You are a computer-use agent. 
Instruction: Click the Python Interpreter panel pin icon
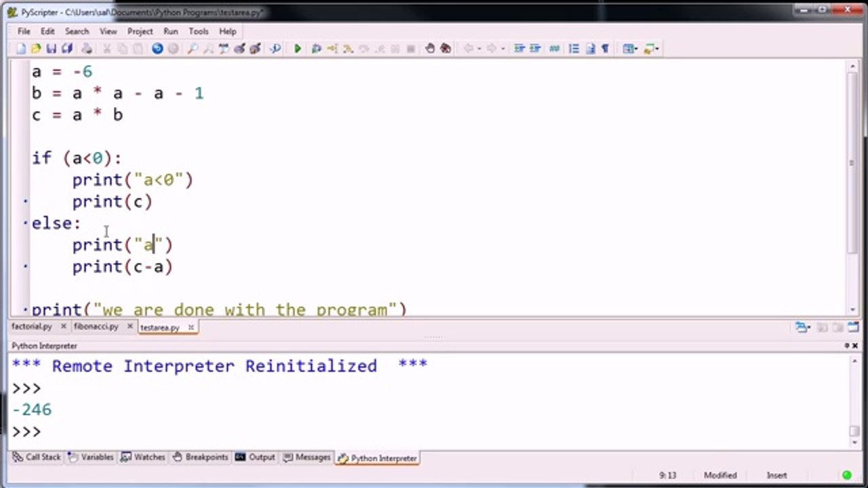pos(846,346)
